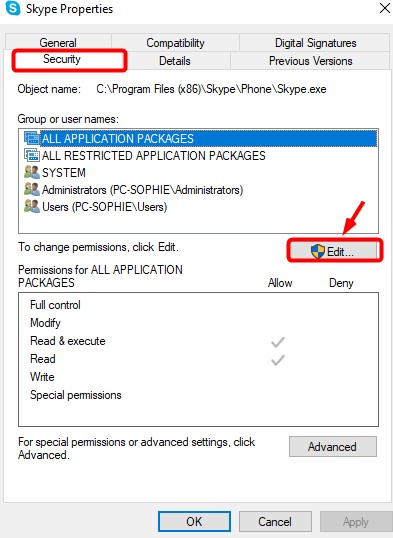Confirm with the OK button

coord(194,522)
